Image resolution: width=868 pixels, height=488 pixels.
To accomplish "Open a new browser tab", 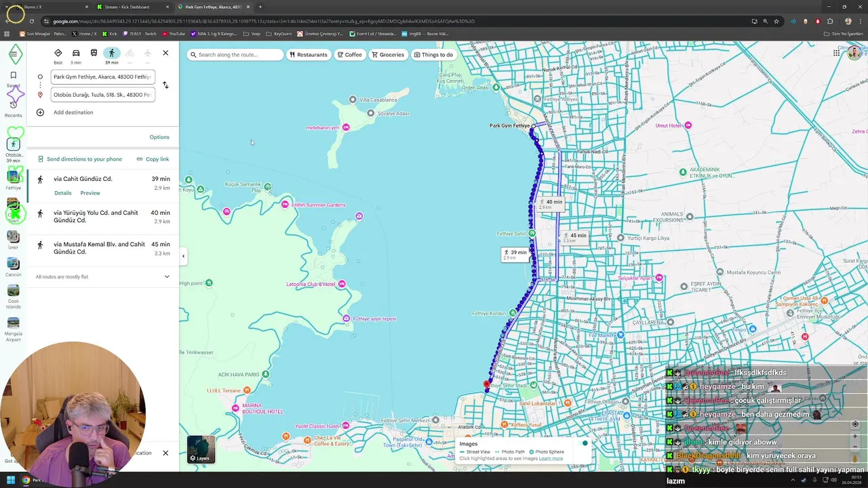I will pyautogui.click(x=260, y=7).
